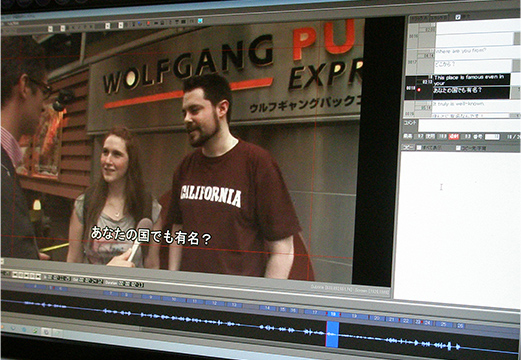The width and height of the screenshot is (521, 360).
Task: Click the Duration timecode field
Action: [x=131, y=284]
